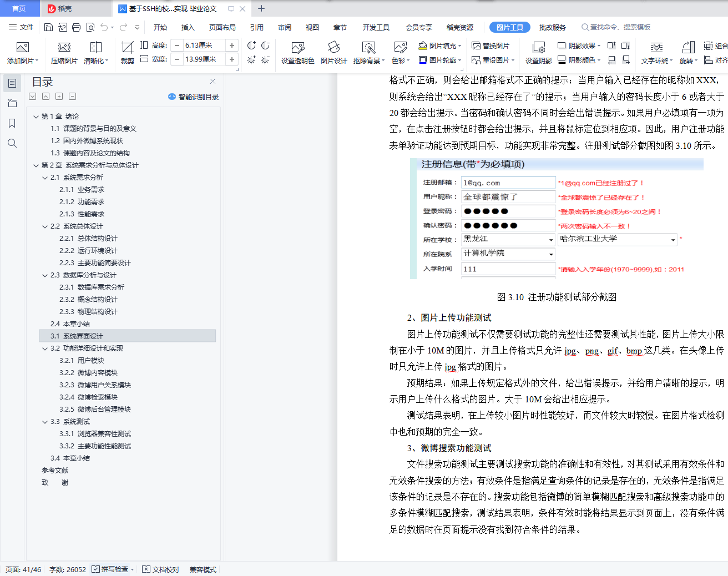The height and width of the screenshot is (576, 728).
Task: Decrease picture width with minus stepper
Action: coord(177,59)
